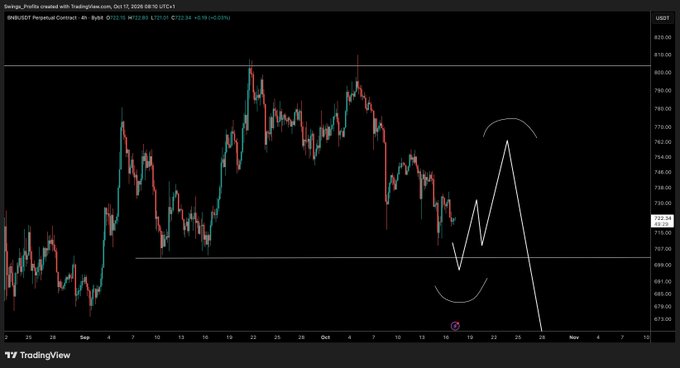Click the 746.00 price axis label

pos(662,173)
